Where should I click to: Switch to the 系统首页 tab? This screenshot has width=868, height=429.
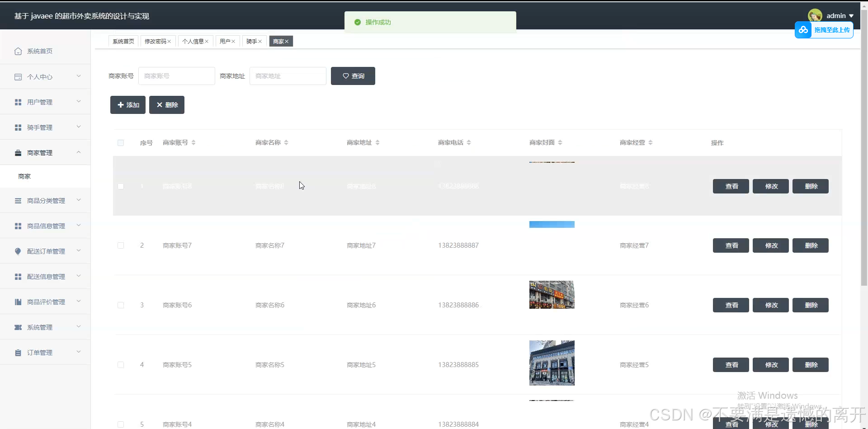click(123, 42)
